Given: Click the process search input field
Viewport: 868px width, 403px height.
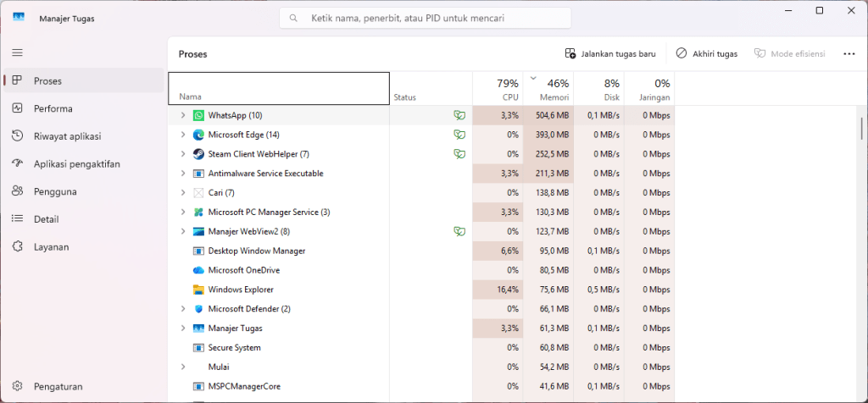Looking at the screenshot, I should [x=432, y=18].
